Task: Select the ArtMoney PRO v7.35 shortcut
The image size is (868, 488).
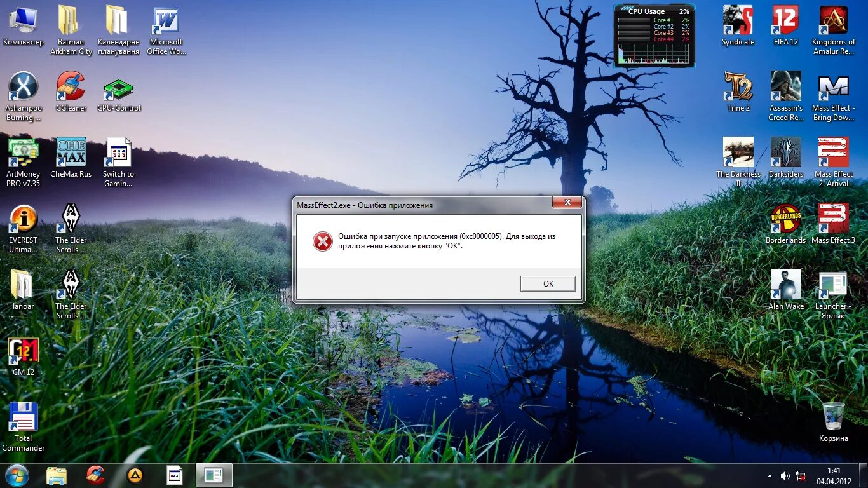Action: (24, 163)
